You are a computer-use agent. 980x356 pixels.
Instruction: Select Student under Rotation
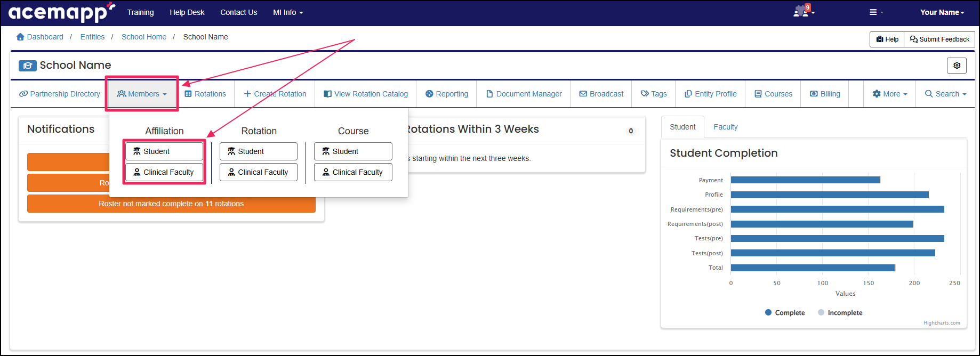(x=259, y=151)
